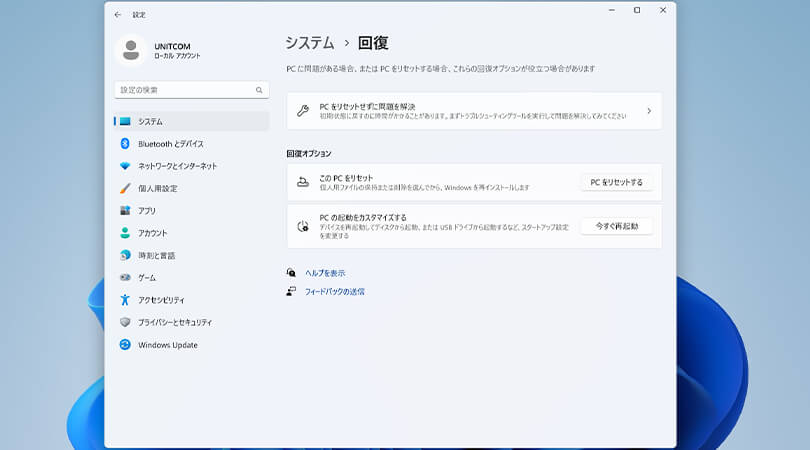Screen dimensions: 810x450
Task: Open Bluetooth とデバイス settings
Action: [x=192, y=144]
